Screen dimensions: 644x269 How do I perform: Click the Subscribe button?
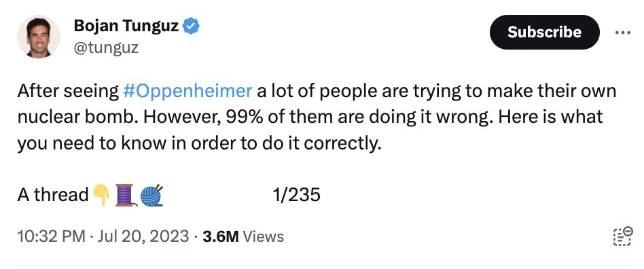coord(544,33)
